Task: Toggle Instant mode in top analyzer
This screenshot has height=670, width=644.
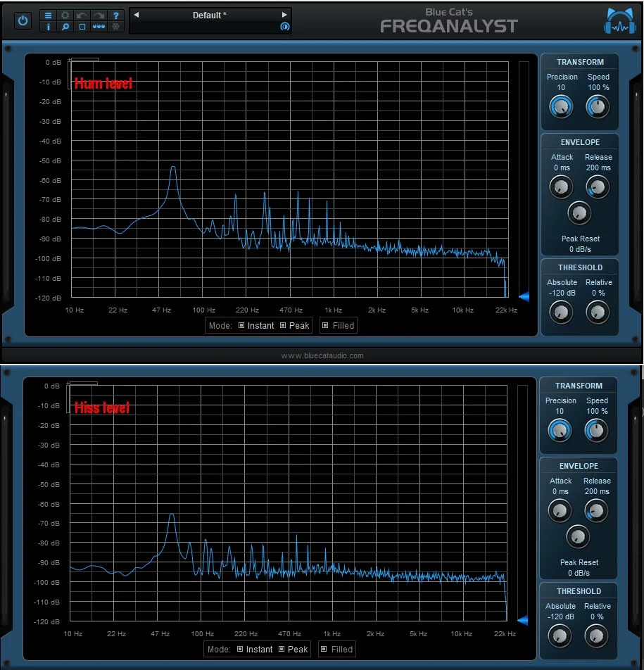Action: tap(256, 326)
